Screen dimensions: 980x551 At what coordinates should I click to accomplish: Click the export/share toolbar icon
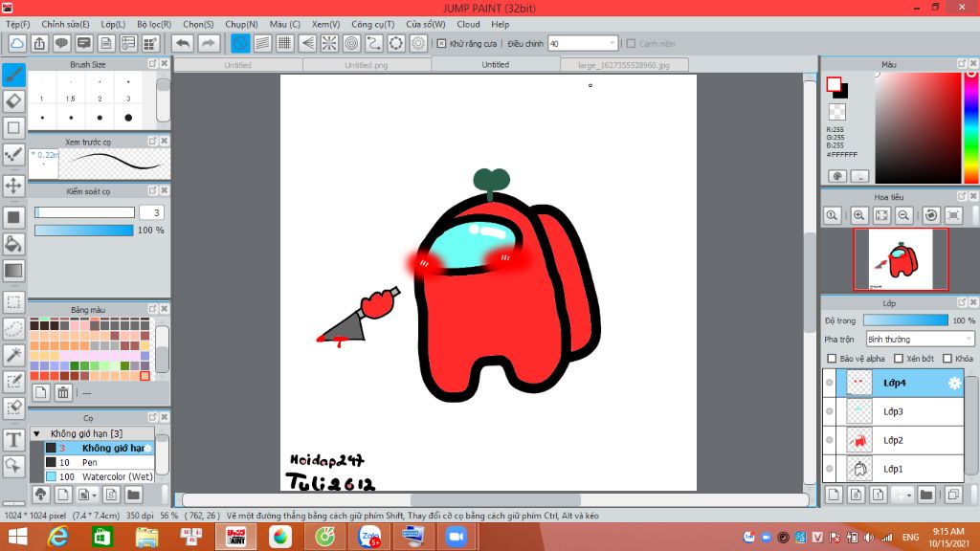39,43
